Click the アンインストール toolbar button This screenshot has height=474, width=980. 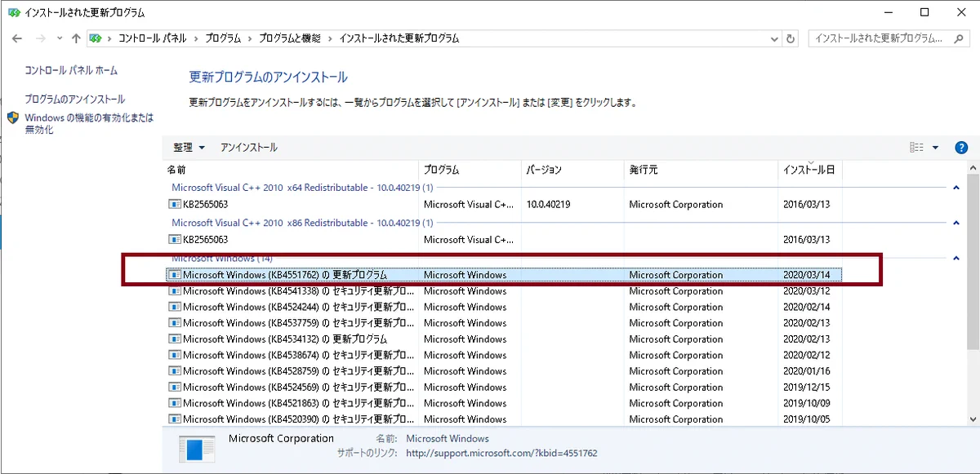point(248,148)
